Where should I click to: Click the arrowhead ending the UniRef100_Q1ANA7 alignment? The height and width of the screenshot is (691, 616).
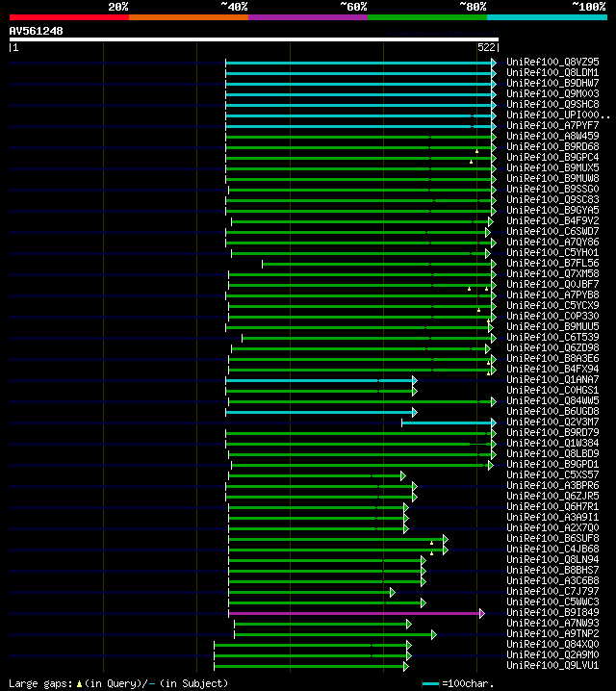tap(415, 380)
